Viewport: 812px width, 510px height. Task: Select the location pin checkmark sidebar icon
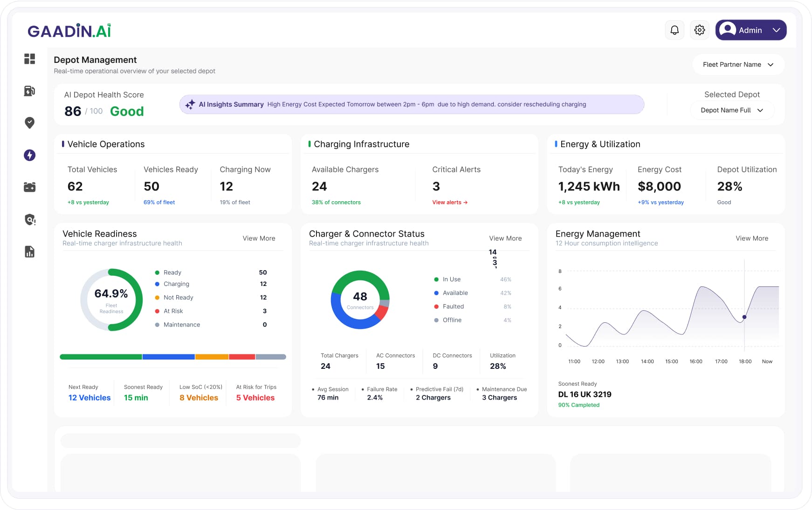point(29,122)
